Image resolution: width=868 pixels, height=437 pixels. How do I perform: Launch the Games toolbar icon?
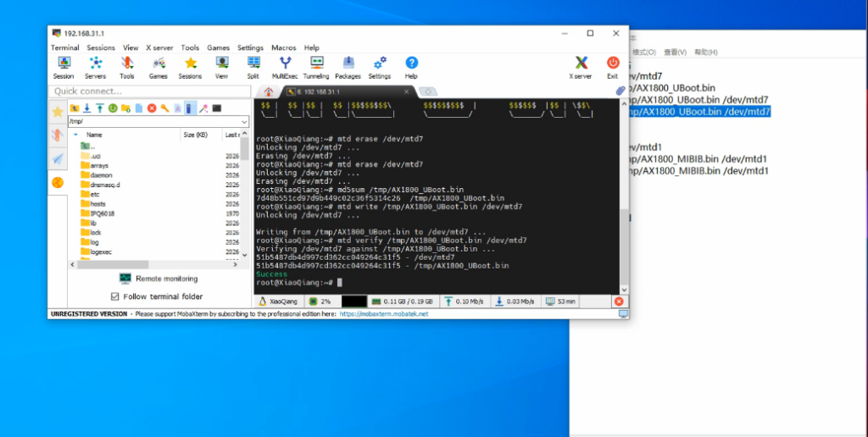click(159, 68)
